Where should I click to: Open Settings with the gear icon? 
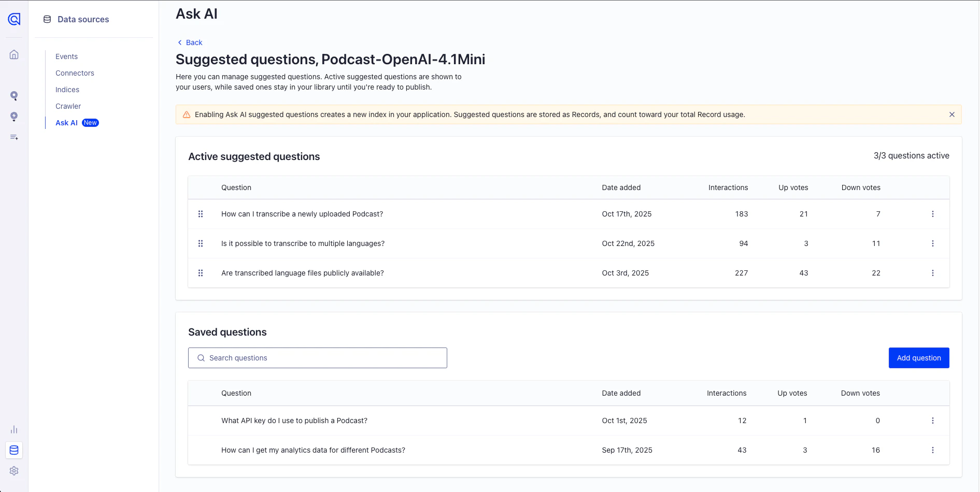point(14,470)
